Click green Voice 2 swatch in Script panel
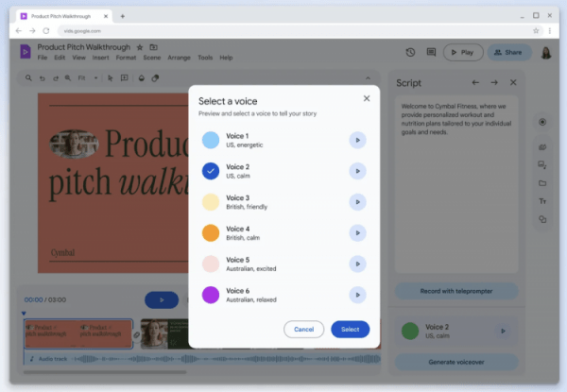 pos(410,331)
